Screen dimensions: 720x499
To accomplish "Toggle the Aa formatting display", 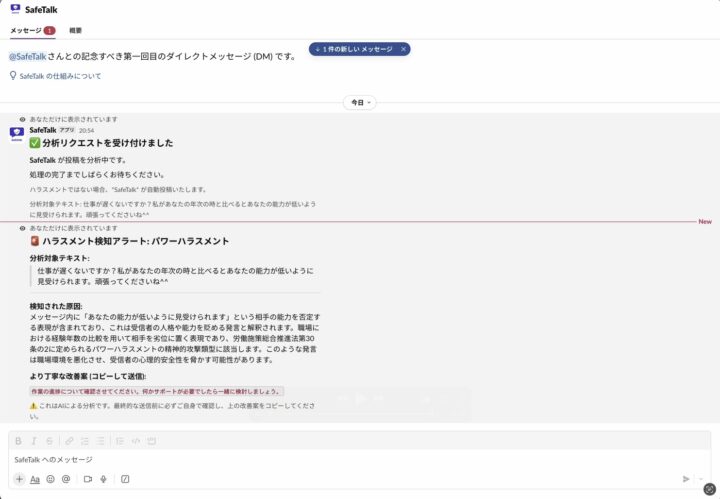I will [x=35, y=479].
